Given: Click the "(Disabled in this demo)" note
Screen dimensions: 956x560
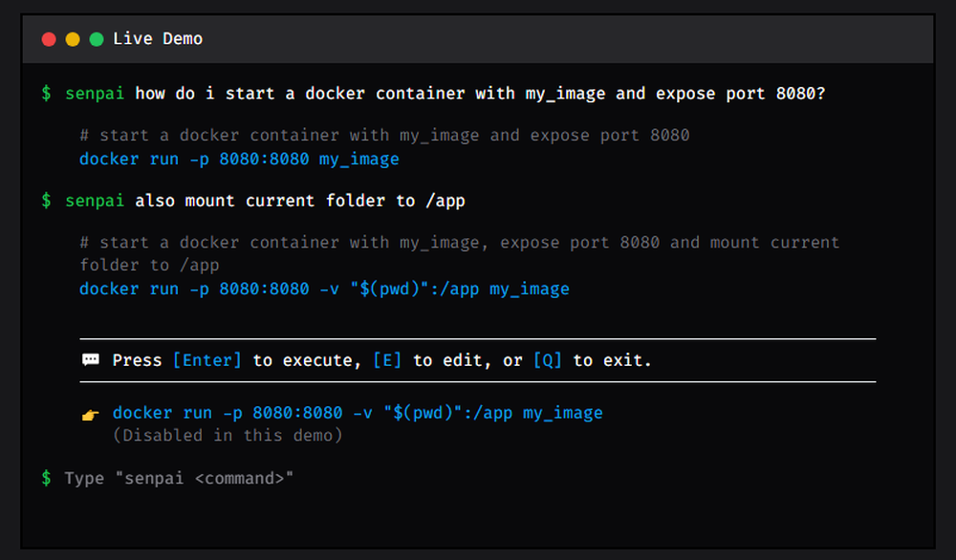Looking at the screenshot, I should [228, 435].
